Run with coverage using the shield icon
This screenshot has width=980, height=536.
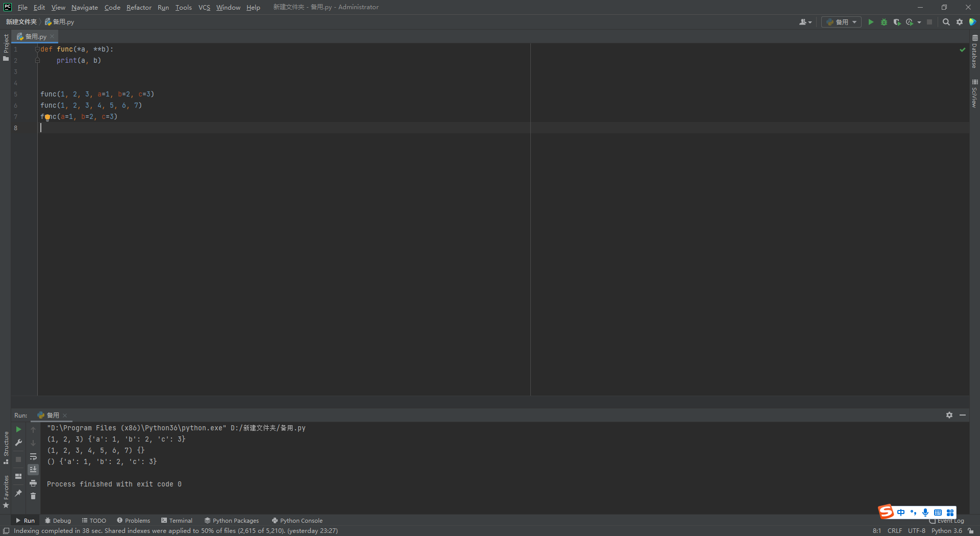coord(897,22)
